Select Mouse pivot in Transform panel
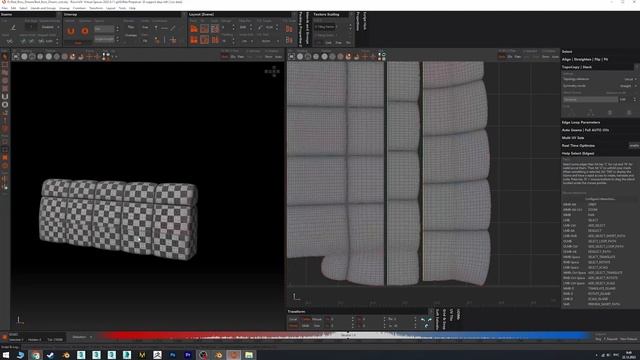Viewport: 640px width, 360px height. click(317, 320)
